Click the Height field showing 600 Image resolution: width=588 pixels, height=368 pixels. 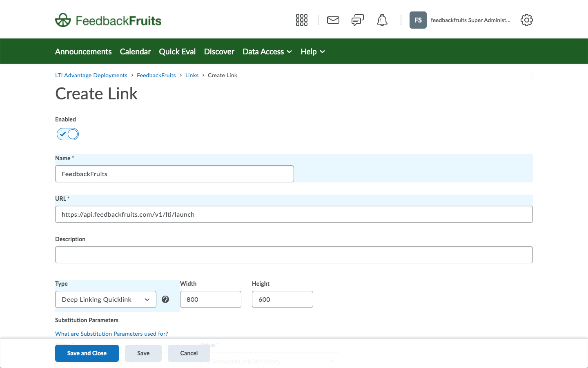tap(283, 299)
